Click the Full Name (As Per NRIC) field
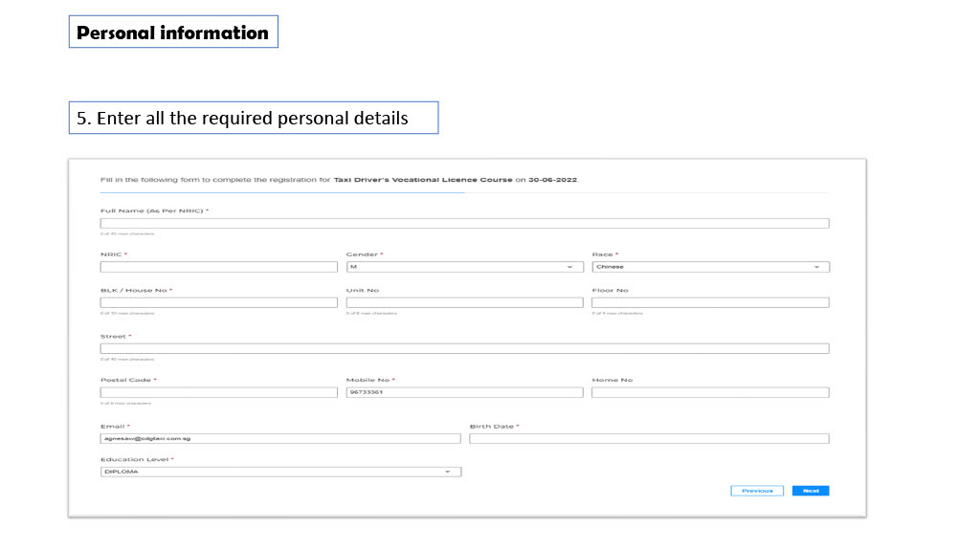Image resolution: width=980 pixels, height=551 pixels. (464, 223)
